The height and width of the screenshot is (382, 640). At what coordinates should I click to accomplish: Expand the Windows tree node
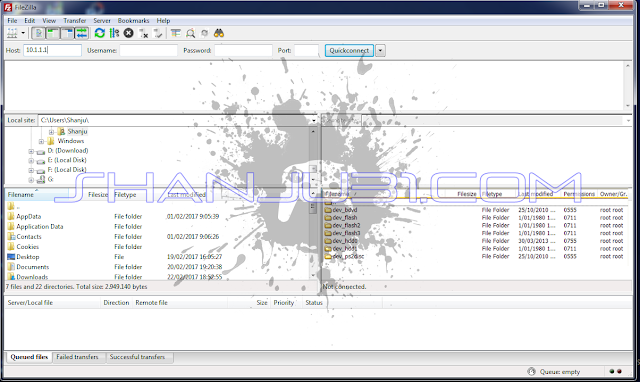point(41,141)
